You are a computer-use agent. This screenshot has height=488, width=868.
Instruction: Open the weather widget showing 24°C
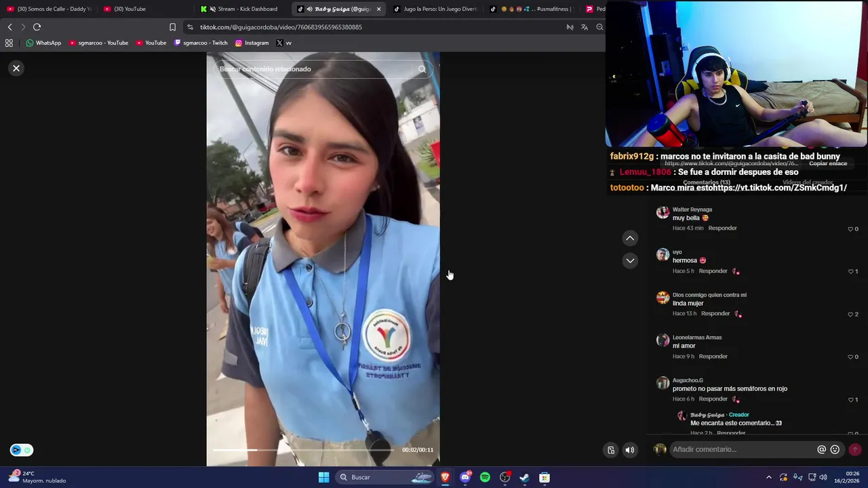point(37,477)
